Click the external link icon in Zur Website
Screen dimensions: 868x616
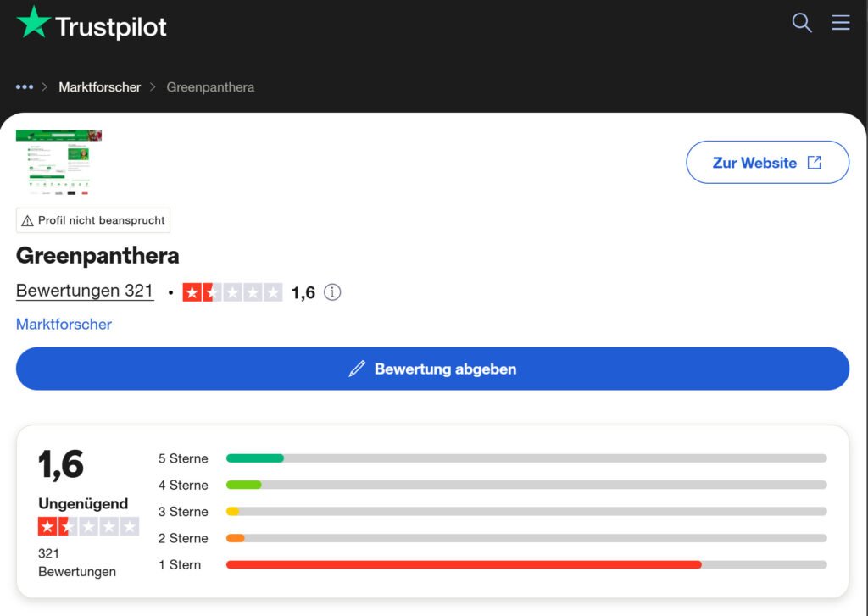[x=814, y=163]
